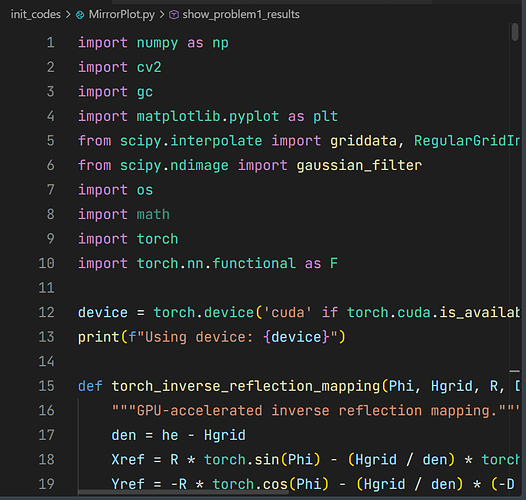The width and height of the screenshot is (526, 500).
Task: Click on the 'cuda' string literal
Action: click(288, 312)
